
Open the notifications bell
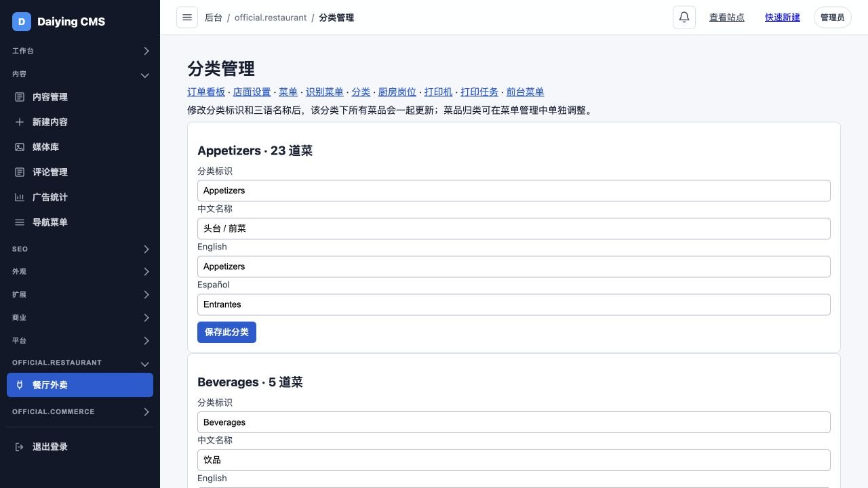684,18
